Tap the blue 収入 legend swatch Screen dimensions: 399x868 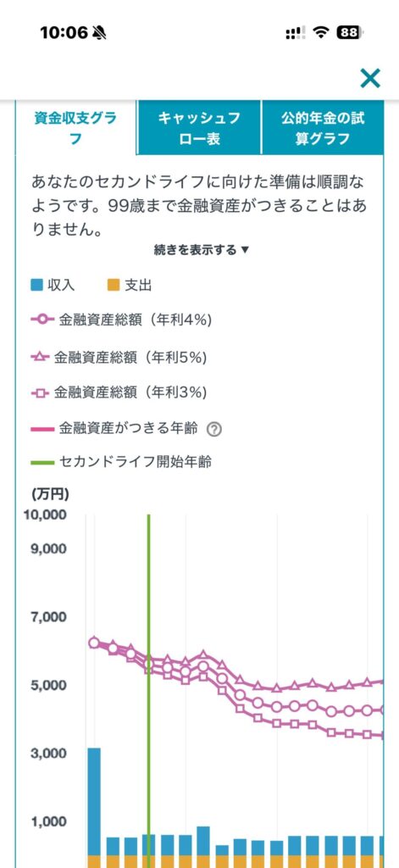pyautogui.click(x=37, y=286)
